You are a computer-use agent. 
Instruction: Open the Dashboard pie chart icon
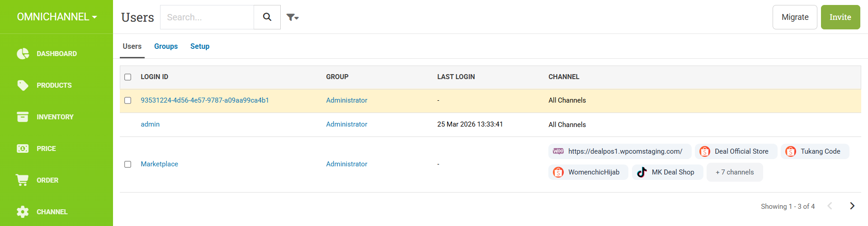pyautogui.click(x=23, y=54)
